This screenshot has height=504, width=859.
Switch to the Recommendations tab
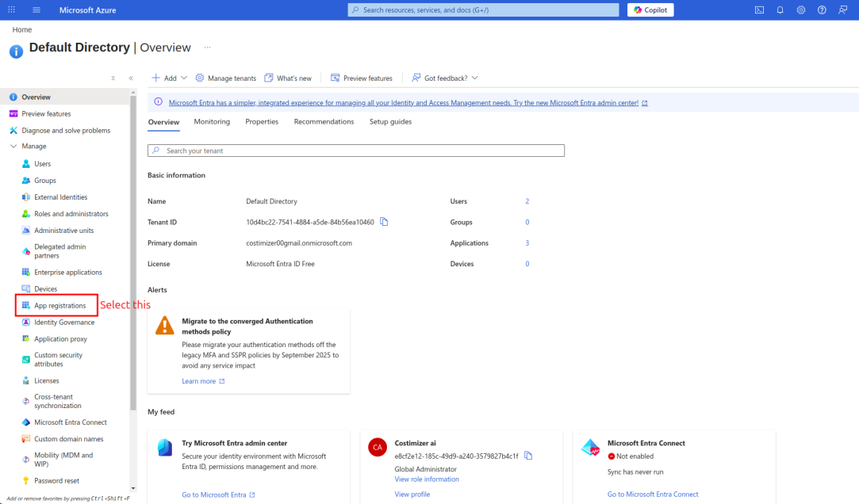tap(324, 121)
